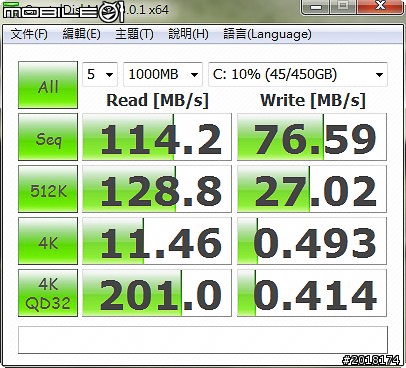Viewport: 406px width, 368px height.
Task: Start the Seq benchmark
Action: [48, 137]
